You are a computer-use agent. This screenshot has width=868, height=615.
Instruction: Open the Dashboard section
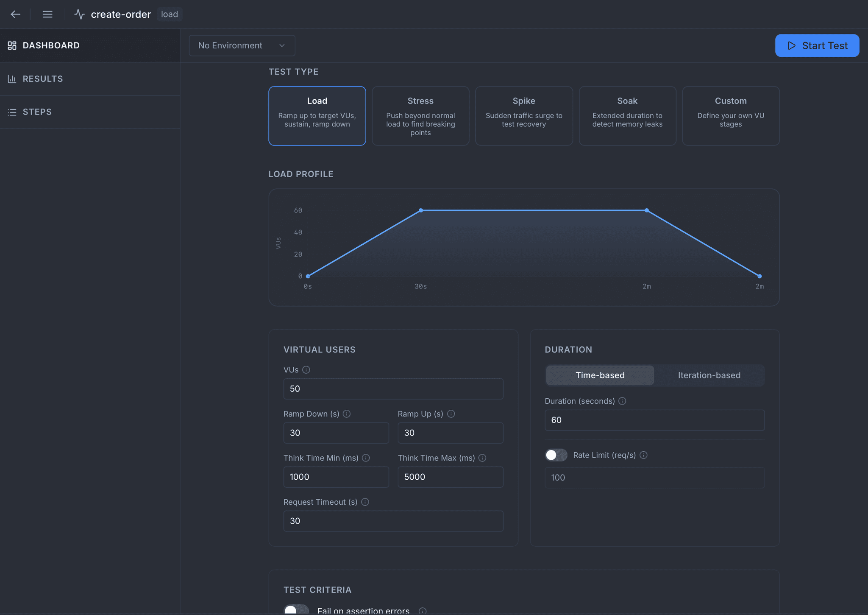pyautogui.click(x=90, y=45)
